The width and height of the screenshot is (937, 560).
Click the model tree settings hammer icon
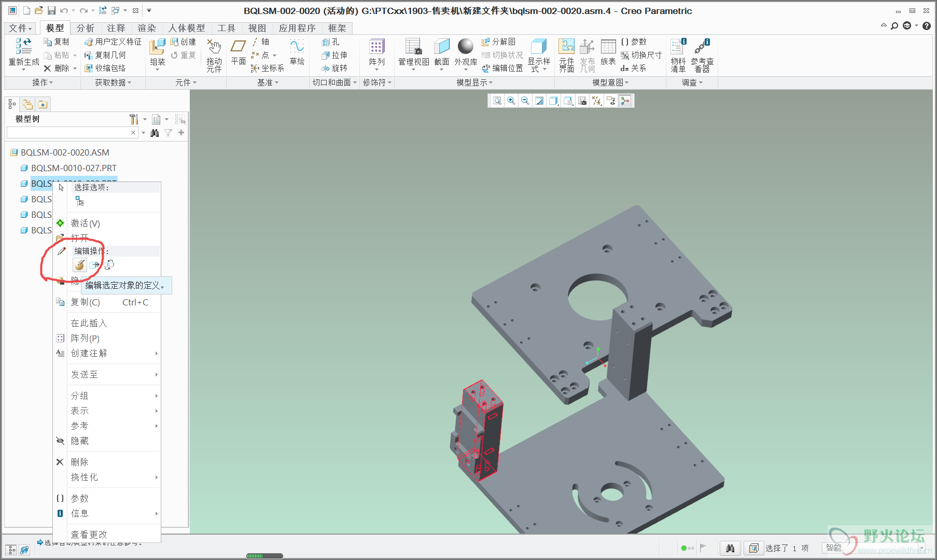134,119
